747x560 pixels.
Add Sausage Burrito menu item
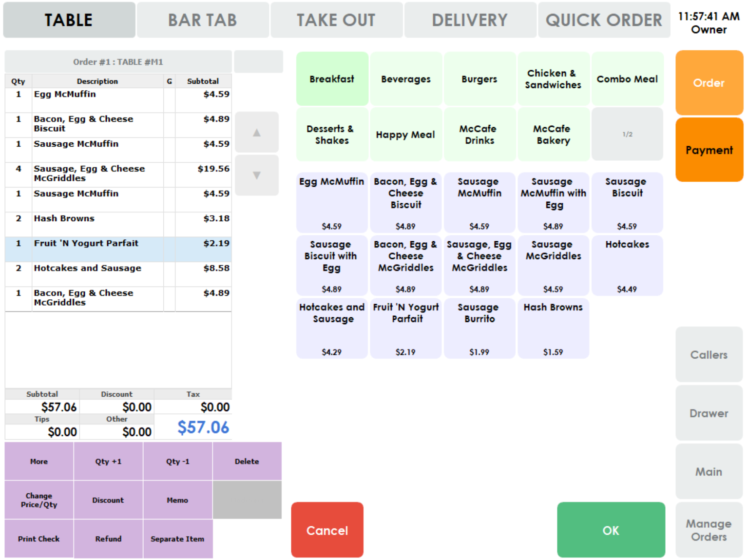(479, 328)
